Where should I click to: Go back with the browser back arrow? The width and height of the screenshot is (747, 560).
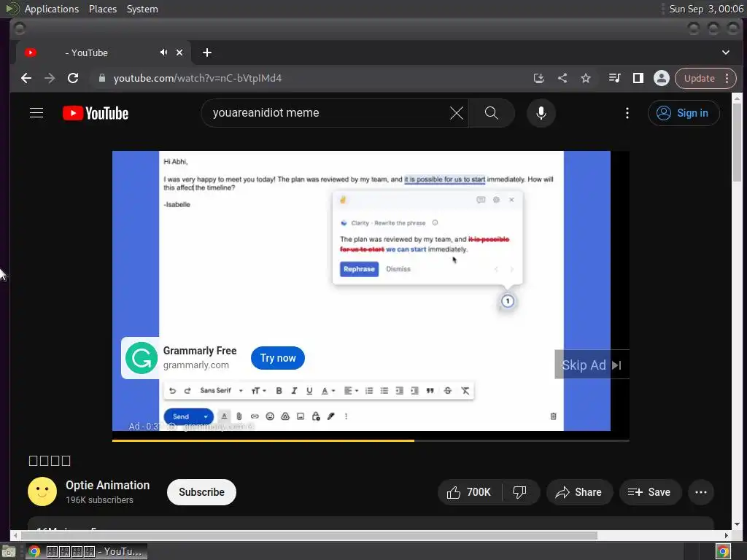(x=26, y=78)
